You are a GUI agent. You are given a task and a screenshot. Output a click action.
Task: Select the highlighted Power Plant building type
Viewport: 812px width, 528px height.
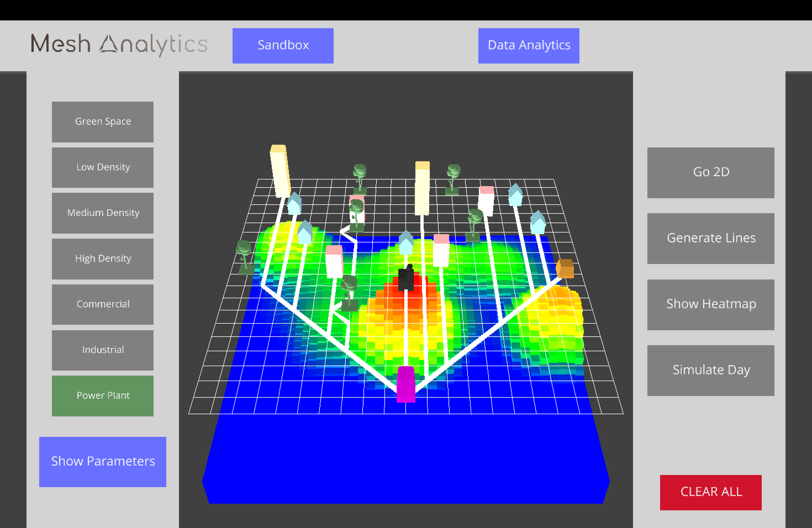[x=103, y=396]
